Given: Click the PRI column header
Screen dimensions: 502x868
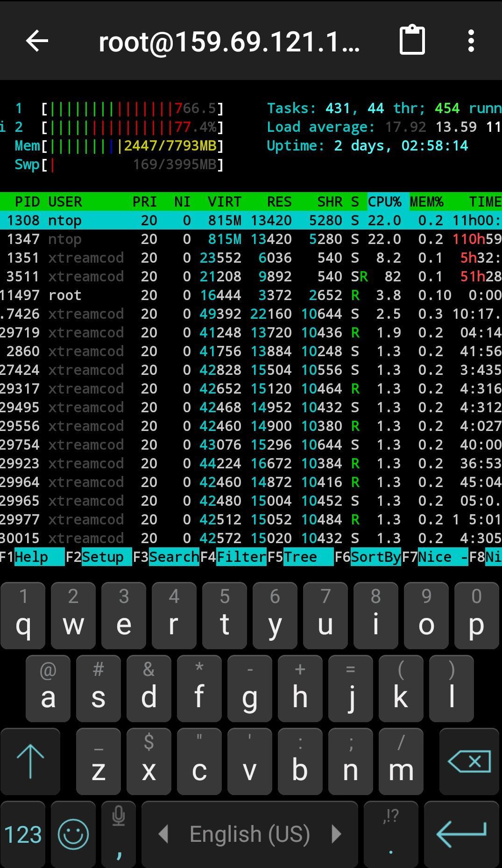Looking at the screenshot, I should coord(145,201).
